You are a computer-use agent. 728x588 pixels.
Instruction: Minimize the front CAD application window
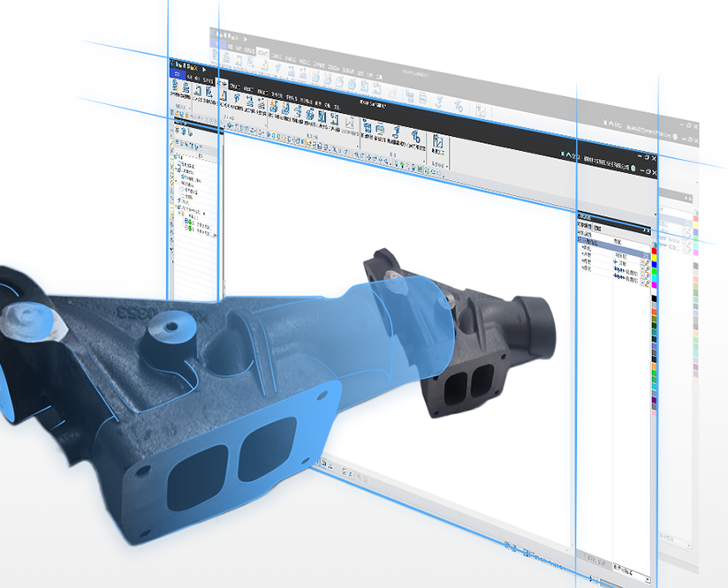[641, 157]
